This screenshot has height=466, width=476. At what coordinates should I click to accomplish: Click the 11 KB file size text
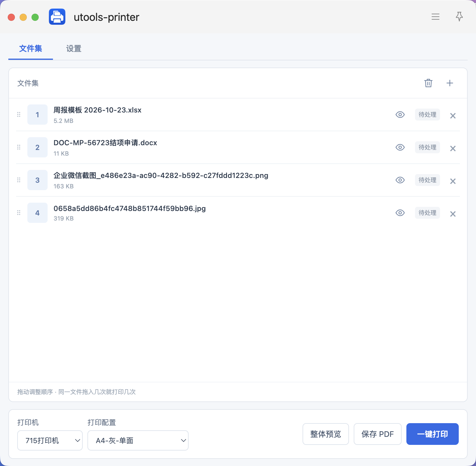pyautogui.click(x=61, y=154)
